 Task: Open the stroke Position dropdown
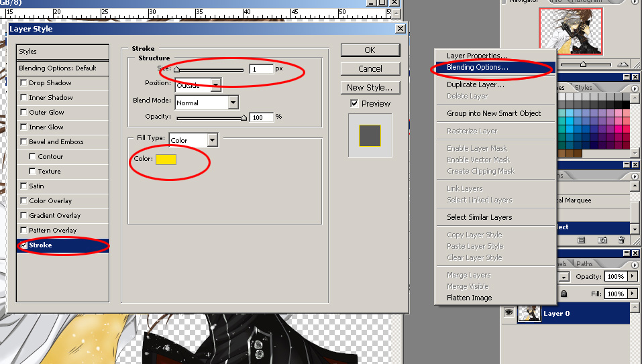coord(215,84)
